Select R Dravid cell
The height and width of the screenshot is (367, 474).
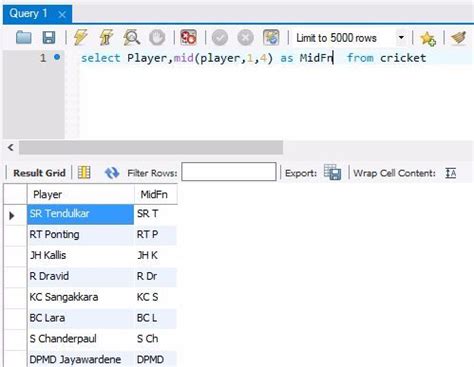point(80,276)
